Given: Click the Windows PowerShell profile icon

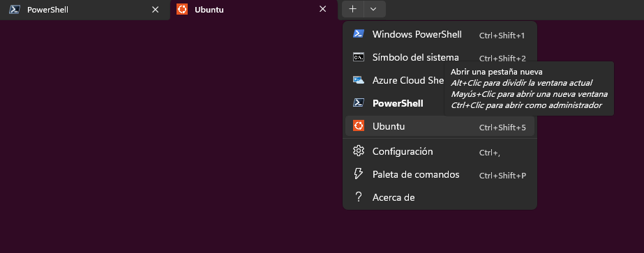Looking at the screenshot, I should 359,34.
